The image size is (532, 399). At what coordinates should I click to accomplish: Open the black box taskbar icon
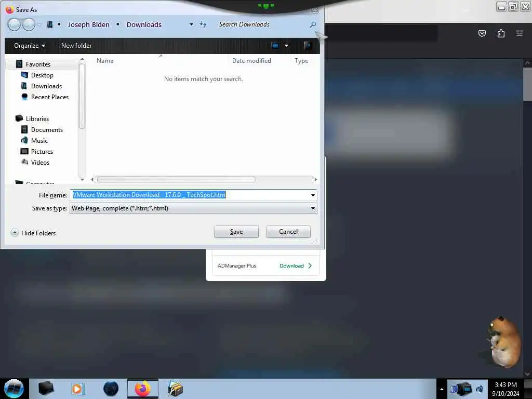[x=46, y=389]
